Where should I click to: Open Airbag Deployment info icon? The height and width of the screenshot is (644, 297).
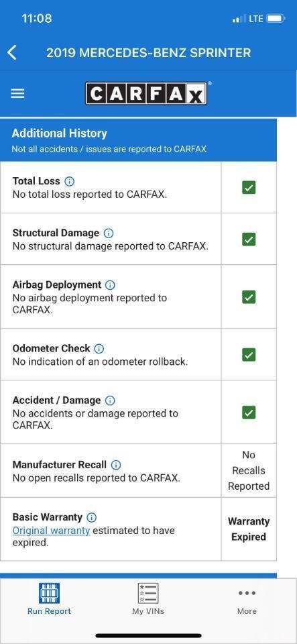coord(111,285)
